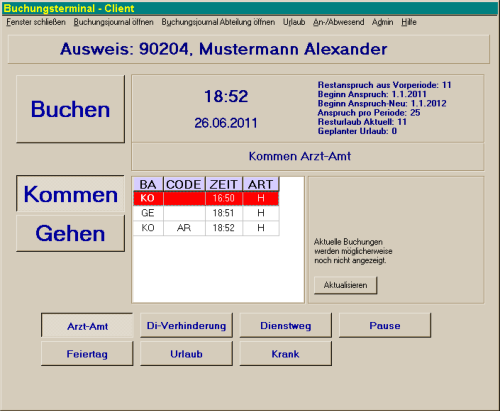Click the large Buchen button

click(x=71, y=109)
